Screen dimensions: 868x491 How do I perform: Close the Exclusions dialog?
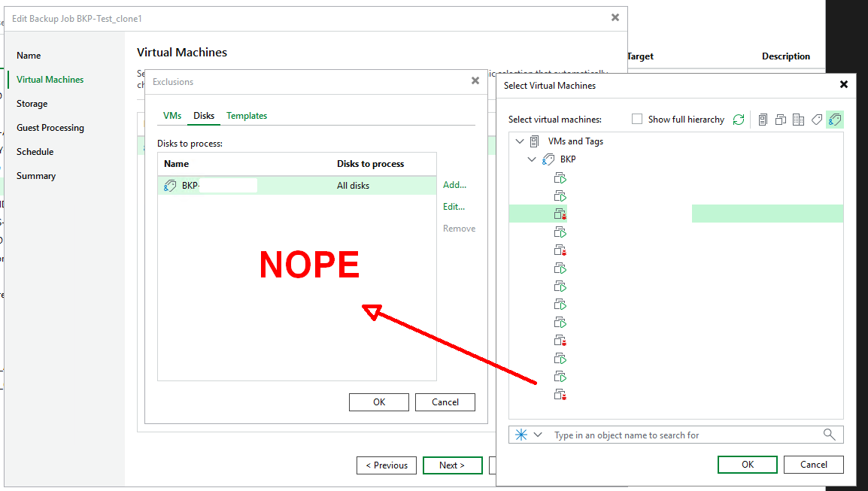[475, 80]
